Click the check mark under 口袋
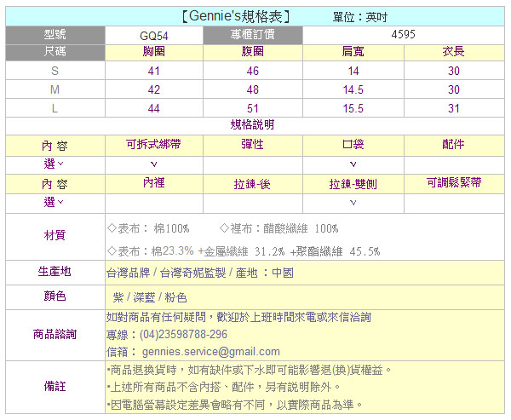Viewport: 511px width, 420px height. [x=353, y=164]
